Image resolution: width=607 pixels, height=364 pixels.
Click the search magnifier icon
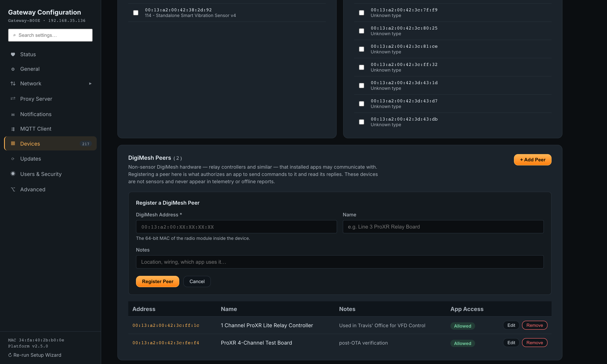[15, 35]
